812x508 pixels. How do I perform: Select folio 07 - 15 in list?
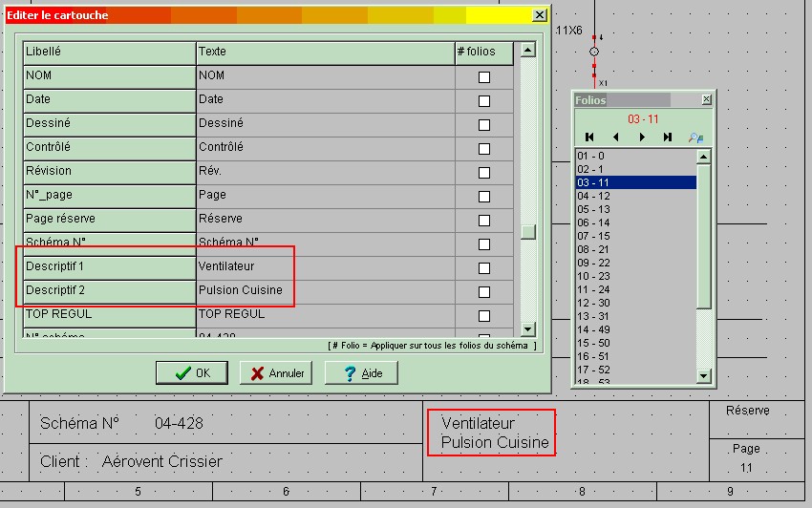pos(635,236)
